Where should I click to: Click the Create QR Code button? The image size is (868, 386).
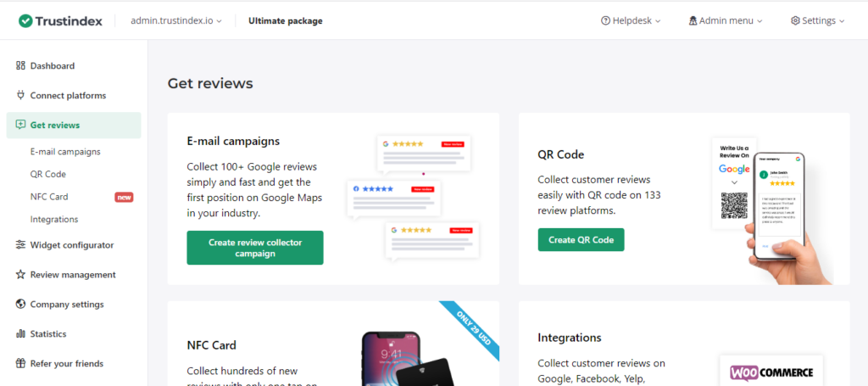[x=581, y=240]
